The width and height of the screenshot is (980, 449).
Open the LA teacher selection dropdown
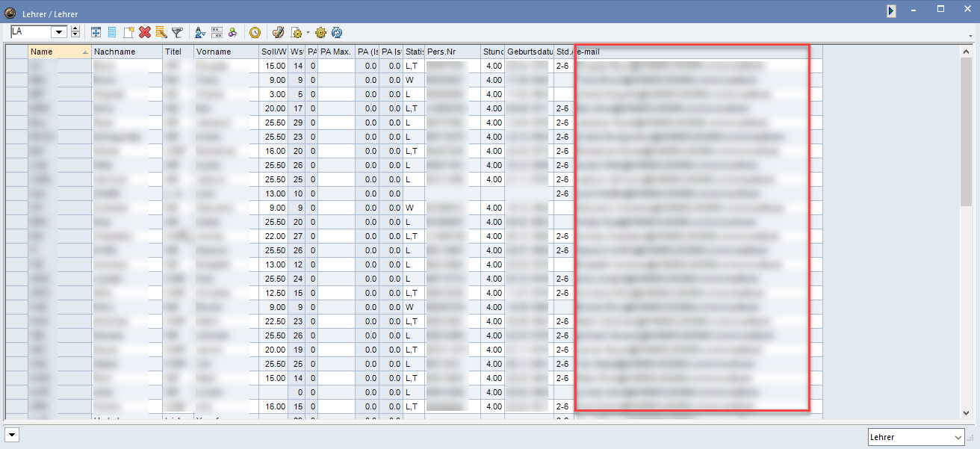coord(59,32)
